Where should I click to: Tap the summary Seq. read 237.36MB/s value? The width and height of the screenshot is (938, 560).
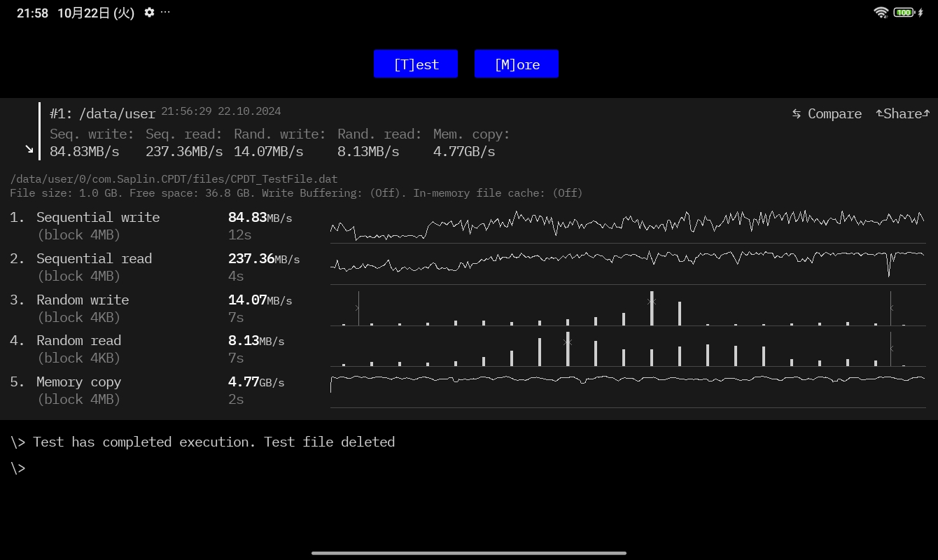coord(184,151)
